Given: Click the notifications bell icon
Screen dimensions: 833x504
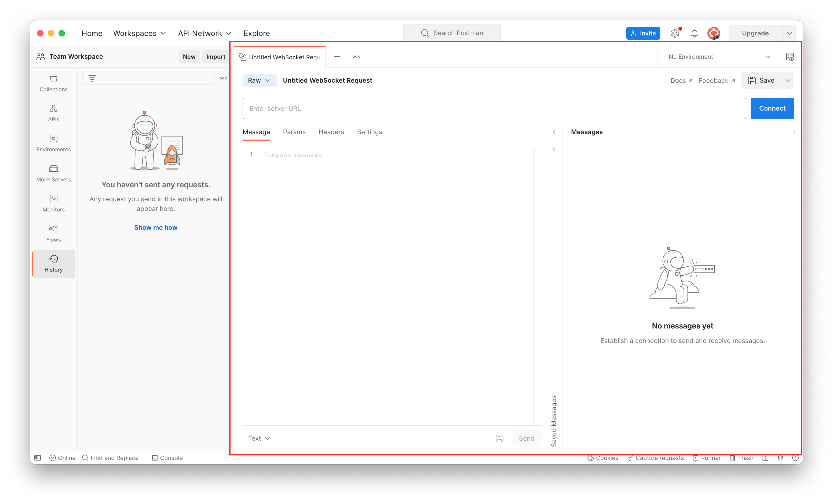Looking at the screenshot, I should tap(694, 33).
